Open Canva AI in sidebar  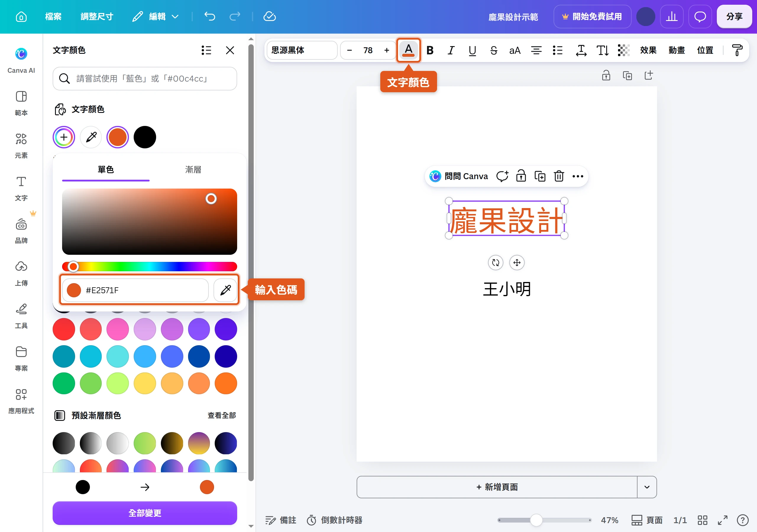(x=21, y=61)
